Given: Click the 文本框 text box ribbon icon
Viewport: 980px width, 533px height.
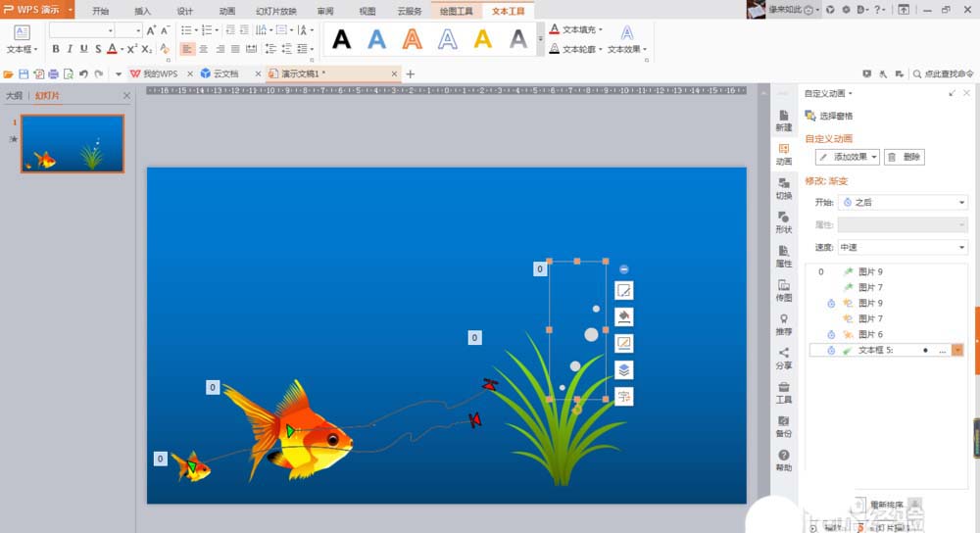Looking at the screenshot, I should pyautogui.click(x=22, y=38).
